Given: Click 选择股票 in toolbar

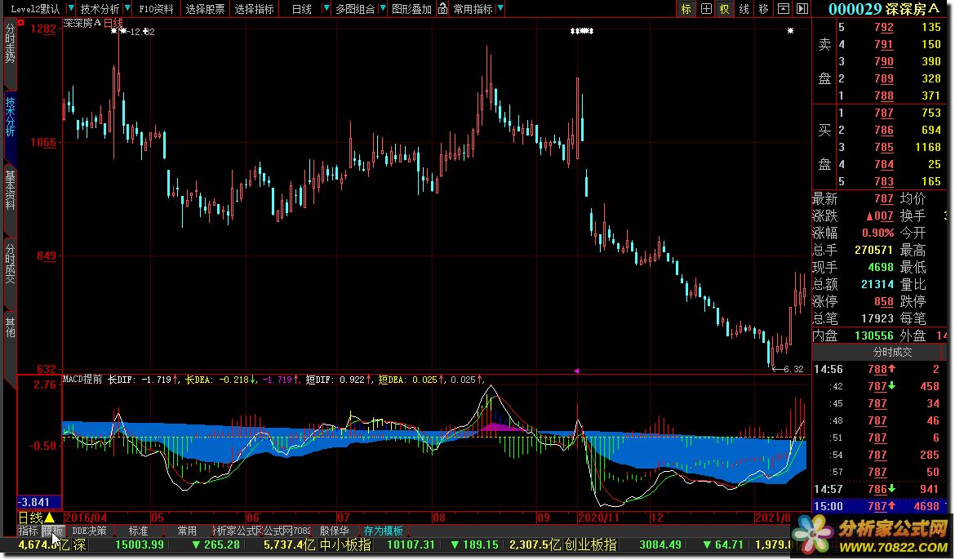Looking at the screenshot, I should click(x=205, y=8).
